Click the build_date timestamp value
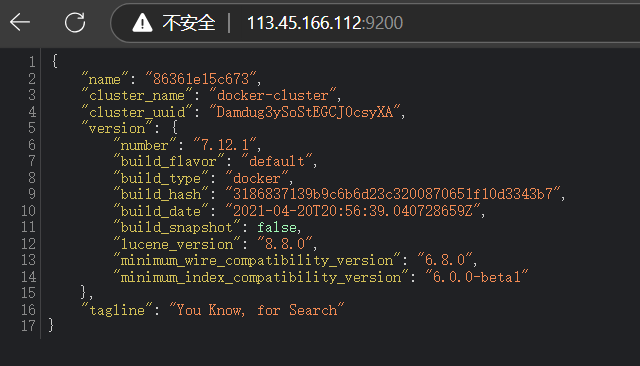 pyautogui.click(x=353, y=211)
